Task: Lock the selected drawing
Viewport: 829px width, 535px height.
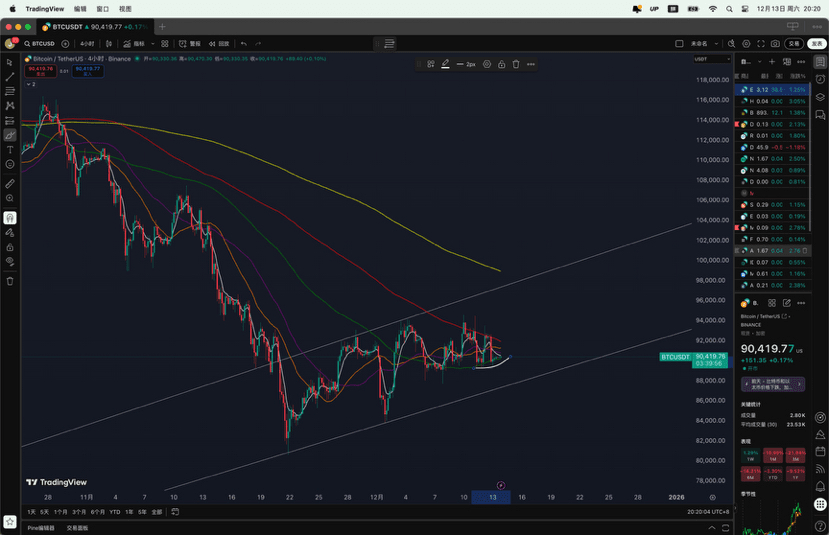Action: tap(501, 64)
